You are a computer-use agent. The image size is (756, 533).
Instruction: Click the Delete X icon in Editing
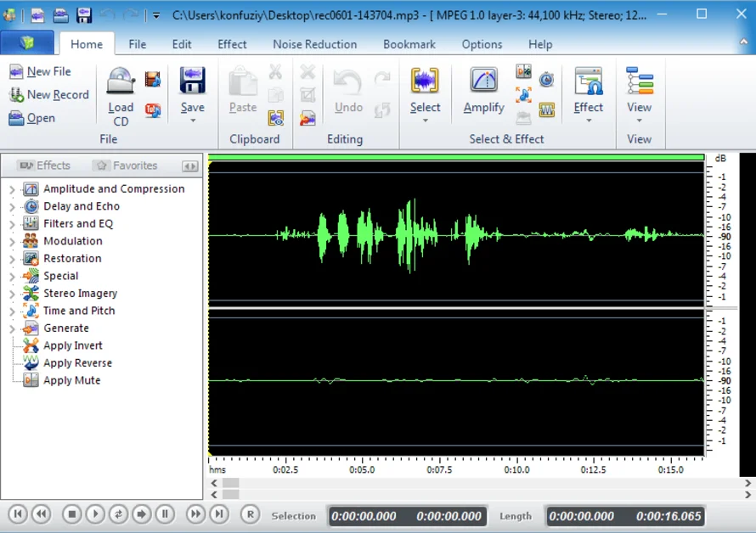click(307, 71)
